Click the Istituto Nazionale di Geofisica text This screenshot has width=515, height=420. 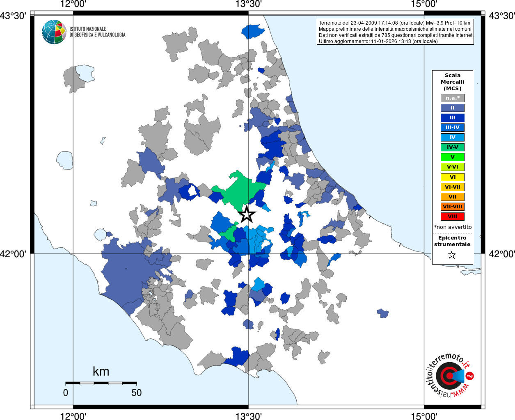click(x=97, y=32)
